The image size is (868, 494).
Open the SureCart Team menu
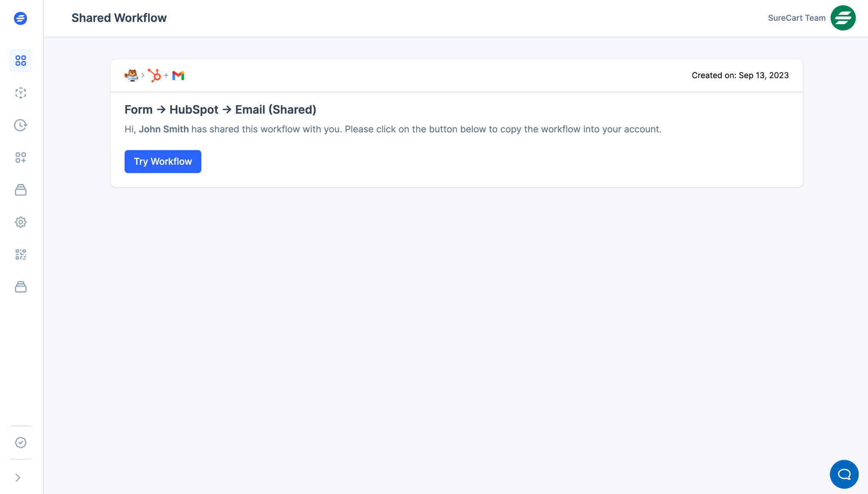843,18
